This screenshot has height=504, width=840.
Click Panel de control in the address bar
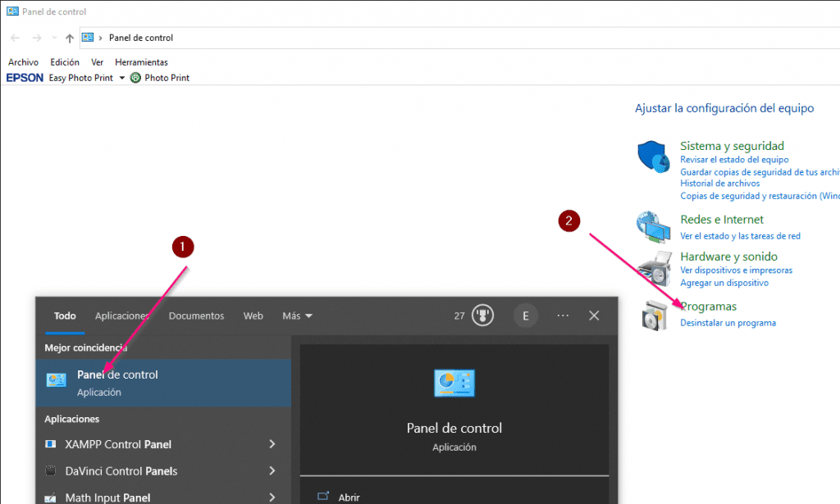coord(141,38)
